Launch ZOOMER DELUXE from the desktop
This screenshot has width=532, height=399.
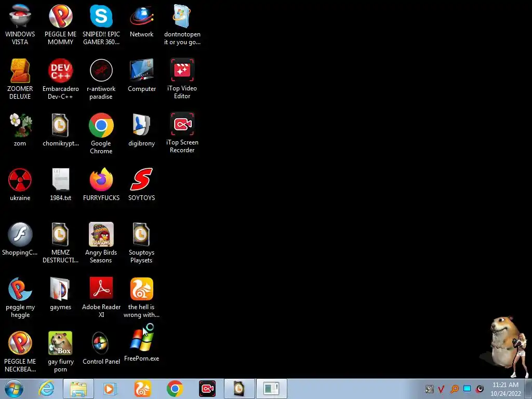click(20, 79)
